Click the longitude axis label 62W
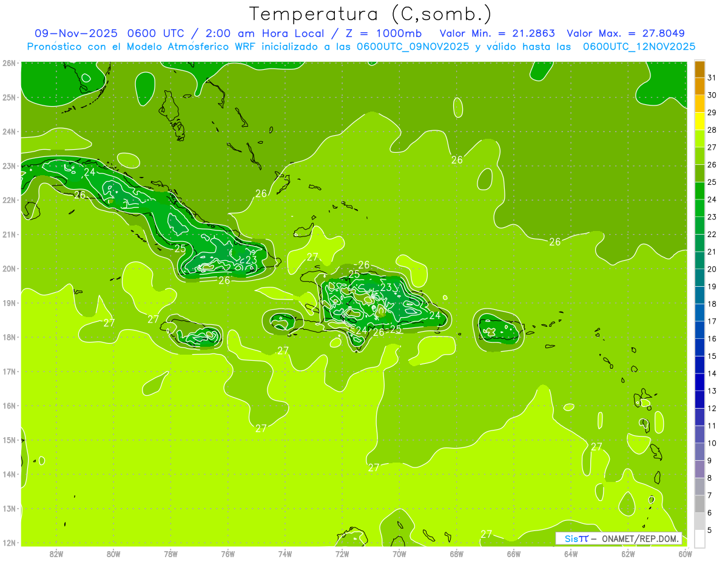The image size is (728, 562). point(628,554)
